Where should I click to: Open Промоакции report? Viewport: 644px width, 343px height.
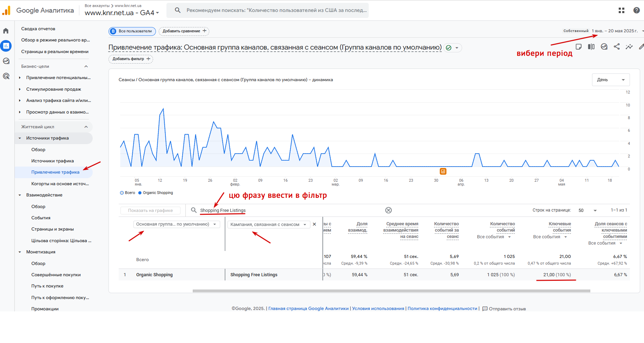point(45,309)
